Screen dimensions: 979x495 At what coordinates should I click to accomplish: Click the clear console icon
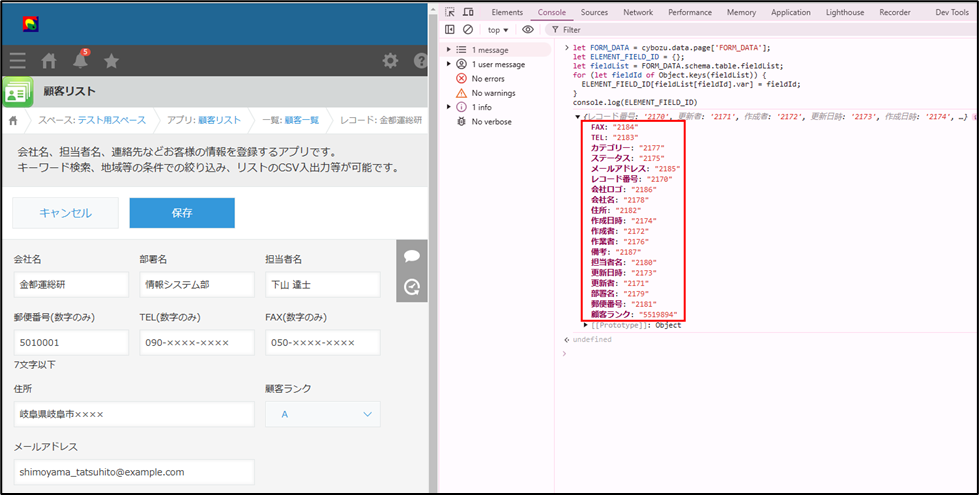coord(468,30)
